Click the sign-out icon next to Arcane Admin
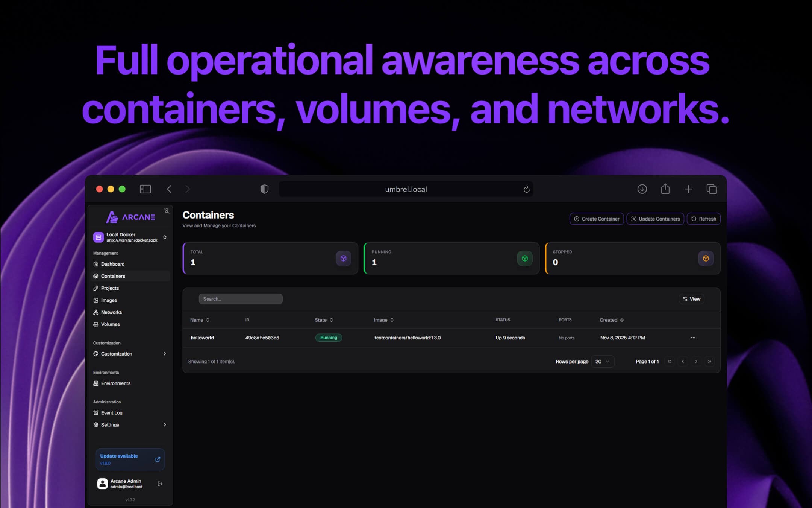This screenshot has height=508, width=812. click(x=160, y=484)
